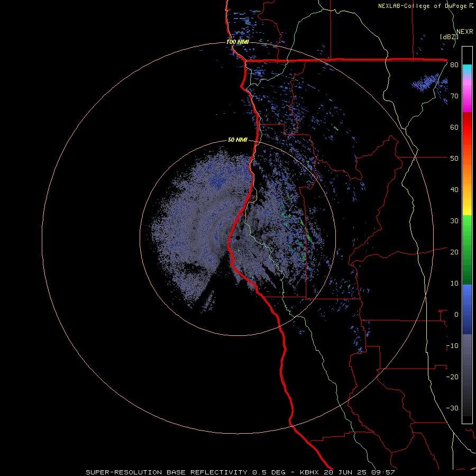
Task: Click the 0 dBZ scale value
Action: coord(456,315)
